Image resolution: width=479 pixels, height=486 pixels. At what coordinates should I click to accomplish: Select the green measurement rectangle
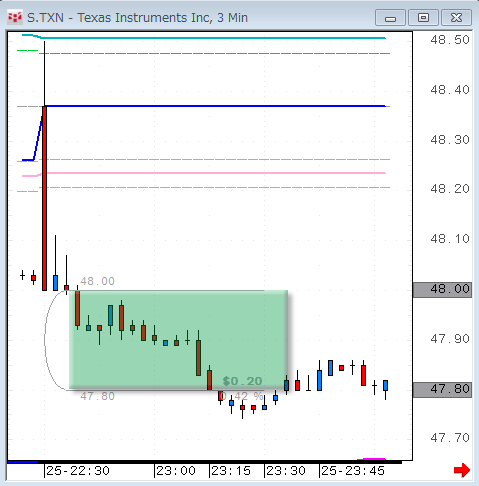178,340
